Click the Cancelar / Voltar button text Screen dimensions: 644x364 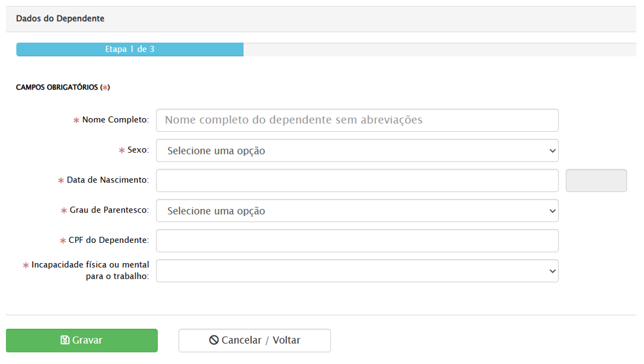pos(261,340)
